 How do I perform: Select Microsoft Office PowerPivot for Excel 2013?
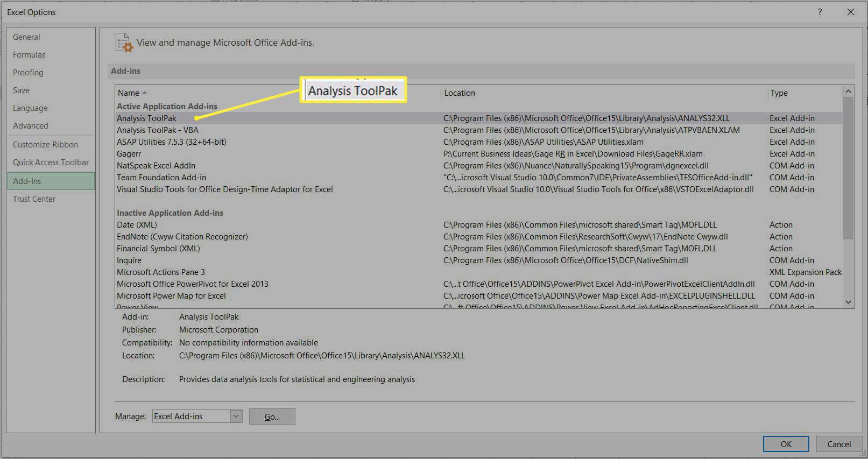479,284
